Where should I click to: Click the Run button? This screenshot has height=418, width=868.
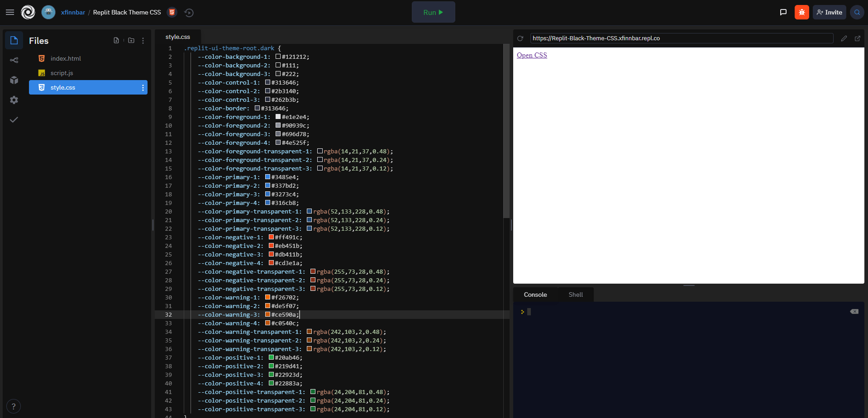(434, 12)
